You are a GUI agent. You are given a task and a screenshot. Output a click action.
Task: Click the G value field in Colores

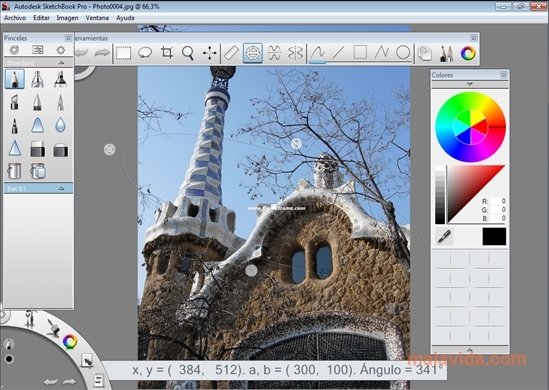pos(498,210)
